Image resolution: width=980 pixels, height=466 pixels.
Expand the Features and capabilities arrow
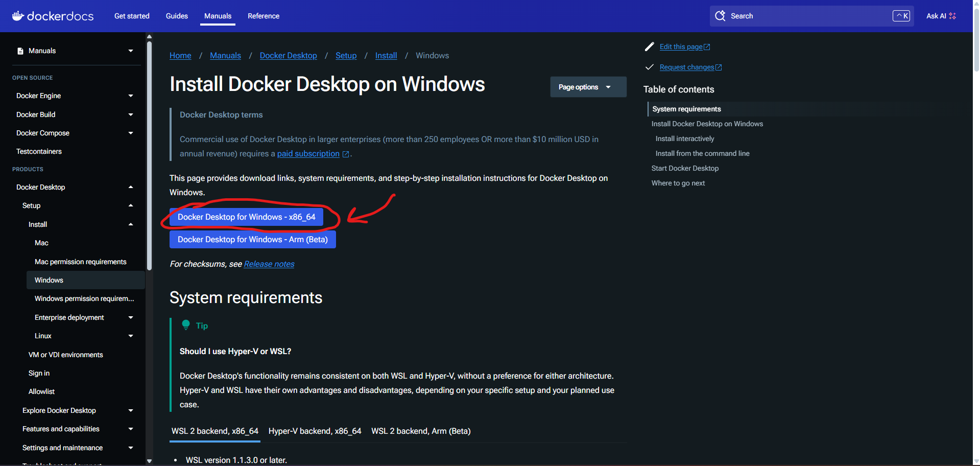pos(131,429)
